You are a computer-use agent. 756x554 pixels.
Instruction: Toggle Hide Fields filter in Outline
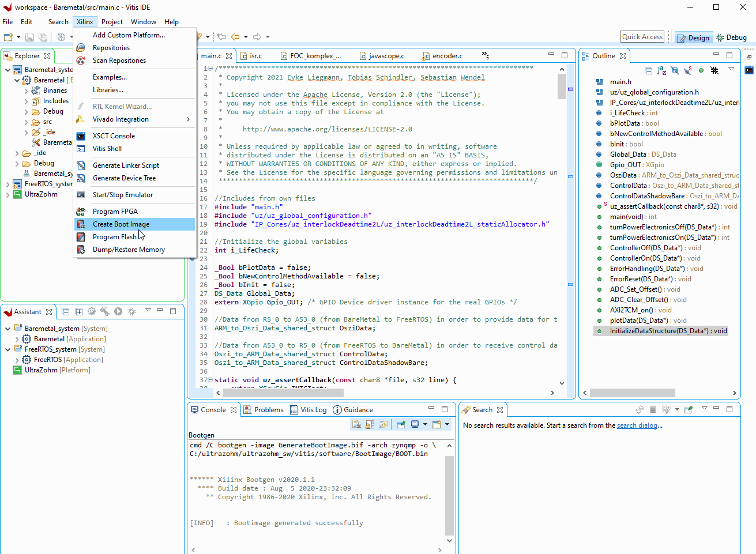[x=675, y=70]
